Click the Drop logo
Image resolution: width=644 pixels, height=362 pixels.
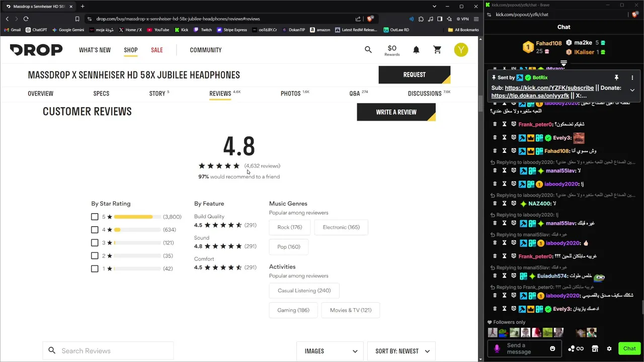[x=36, y=50]
